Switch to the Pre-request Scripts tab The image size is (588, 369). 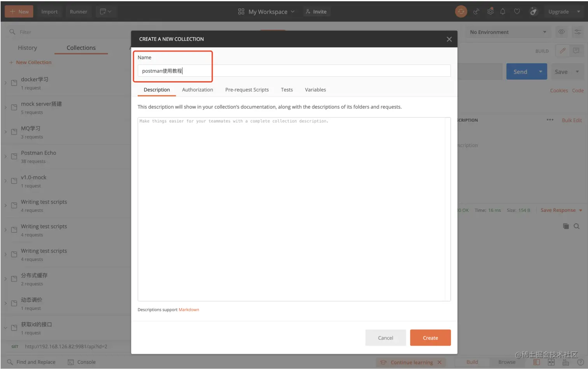click(x=247, y=90)
